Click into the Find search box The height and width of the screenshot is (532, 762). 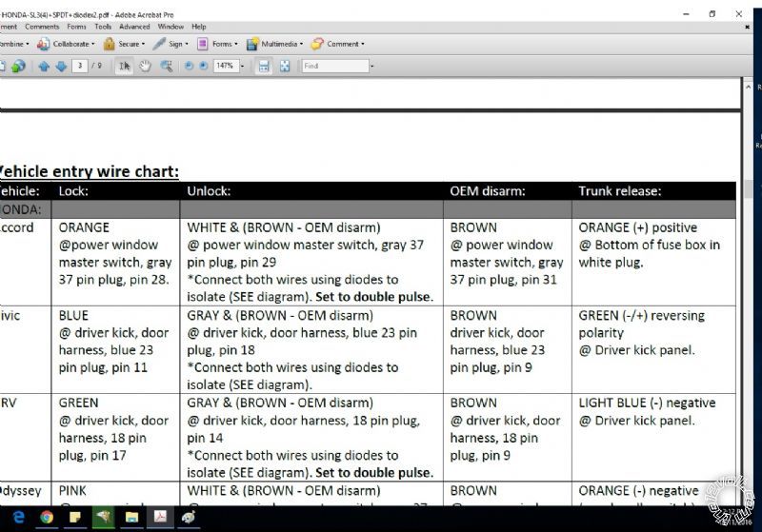point(335,66)
